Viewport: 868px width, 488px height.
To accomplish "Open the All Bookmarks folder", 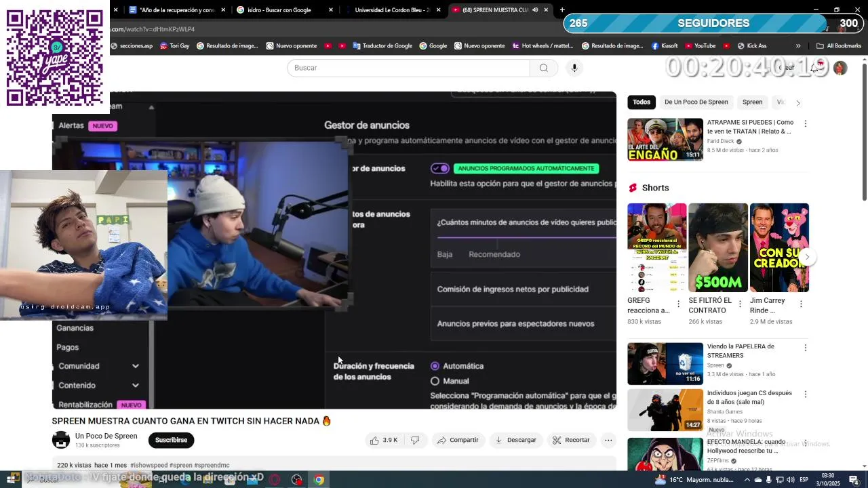I will pyautogui.click(x=839, y=46).
